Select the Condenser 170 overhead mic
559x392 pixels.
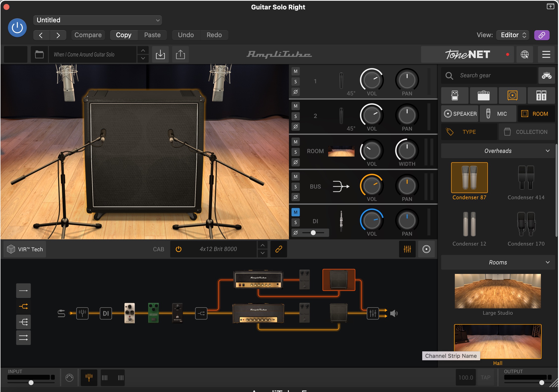526,224
